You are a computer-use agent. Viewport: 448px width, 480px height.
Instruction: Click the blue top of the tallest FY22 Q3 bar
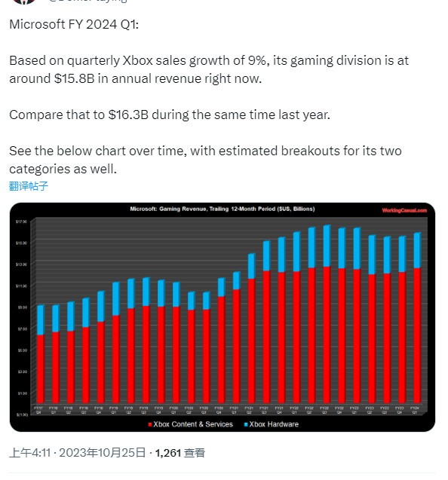327,246
